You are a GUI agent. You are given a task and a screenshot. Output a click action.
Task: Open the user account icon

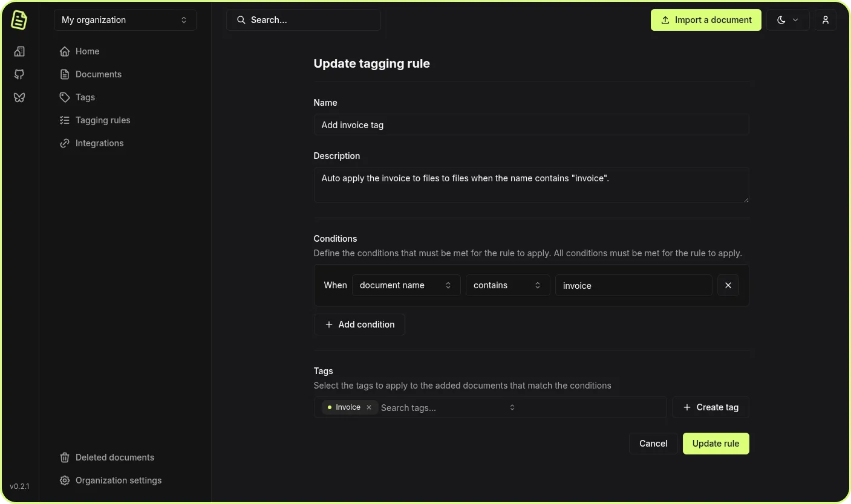click(x=825, y=20)
